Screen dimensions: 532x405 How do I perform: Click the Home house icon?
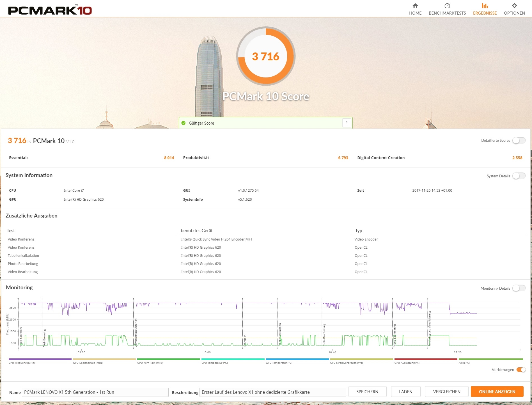(415, 6)
